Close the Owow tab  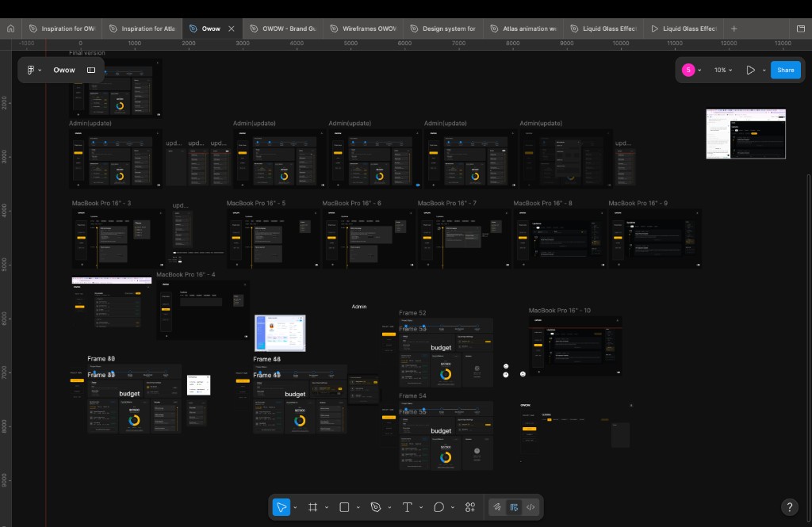point(232,29)
